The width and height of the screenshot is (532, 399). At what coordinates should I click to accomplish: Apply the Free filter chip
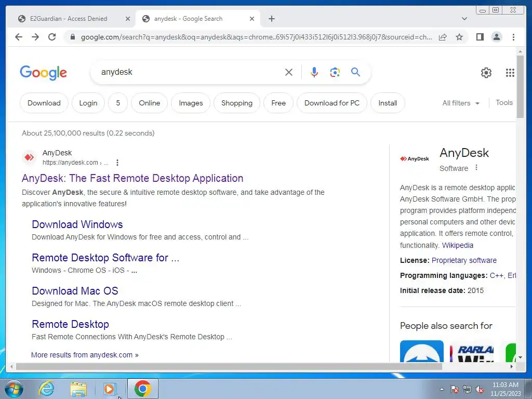point(278,103)
